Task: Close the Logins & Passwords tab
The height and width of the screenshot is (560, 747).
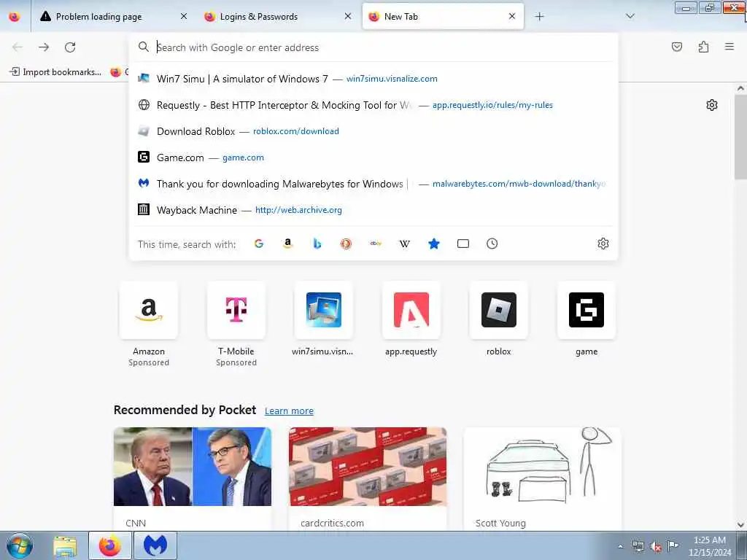Action: coord(348,17)
